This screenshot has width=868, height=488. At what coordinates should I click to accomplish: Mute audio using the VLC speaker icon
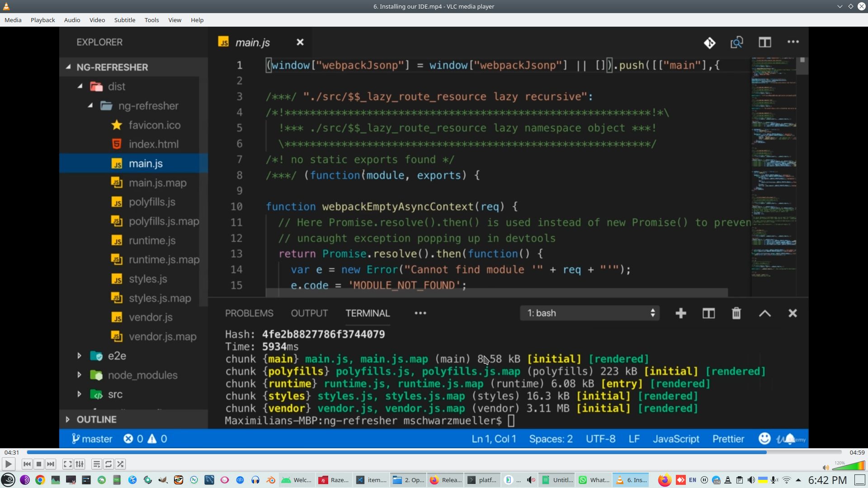(826, 468)
